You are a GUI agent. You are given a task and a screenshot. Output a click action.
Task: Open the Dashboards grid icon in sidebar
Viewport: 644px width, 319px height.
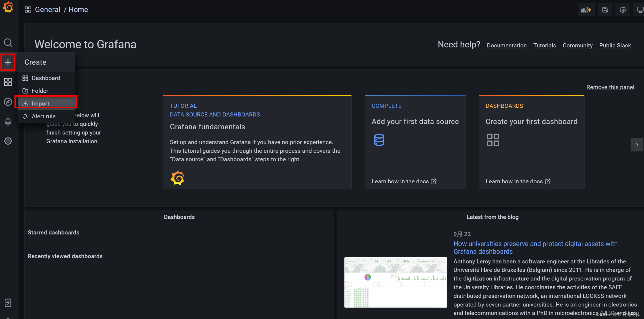click(x=8, y=82)
